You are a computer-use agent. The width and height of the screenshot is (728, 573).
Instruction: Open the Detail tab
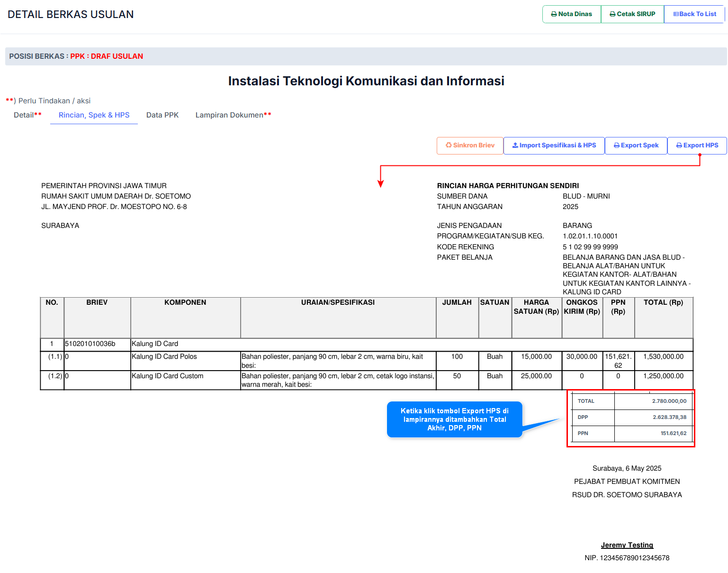24,115
